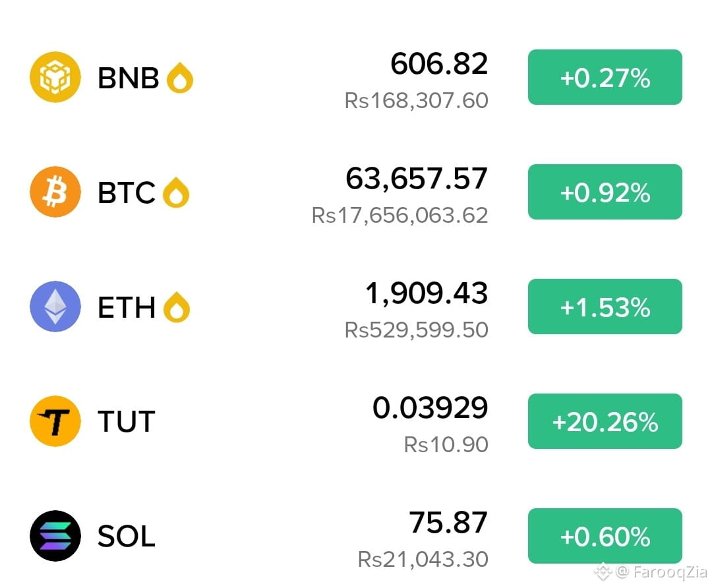712x588 pixels.
Task: Toggle the +0.27% change badge for BNB
Action: [x=605, y=77]
